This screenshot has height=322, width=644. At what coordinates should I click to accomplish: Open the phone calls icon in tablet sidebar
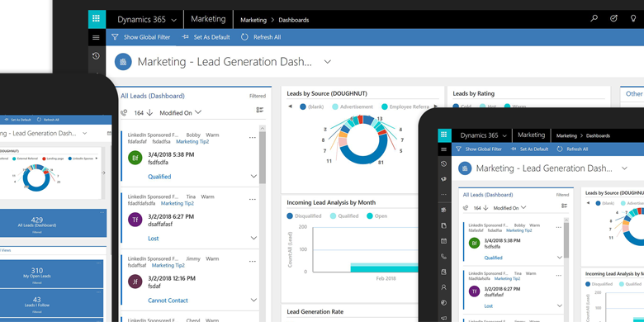pyautogui.click(x=443, y=257)
